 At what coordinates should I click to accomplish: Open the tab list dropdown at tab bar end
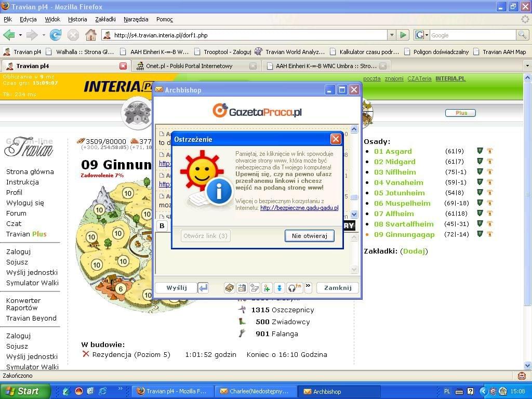(528, 65)
